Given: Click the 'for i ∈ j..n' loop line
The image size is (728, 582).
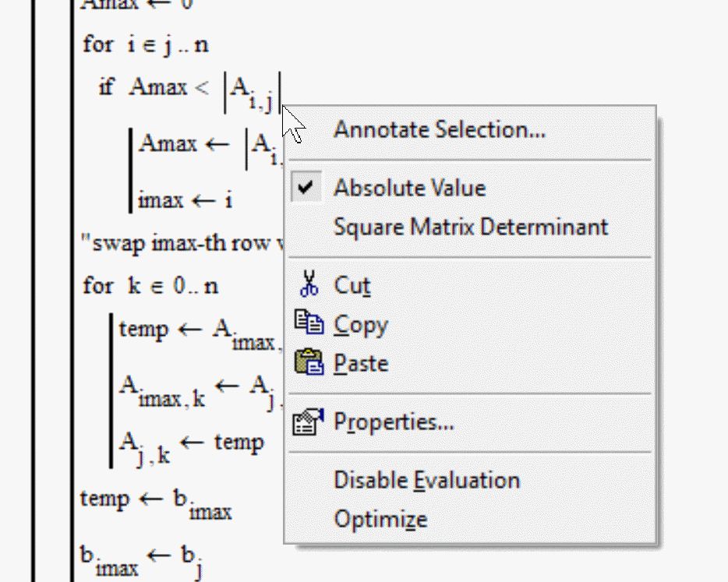Looking at the screenshot, I should coord(146,45).
